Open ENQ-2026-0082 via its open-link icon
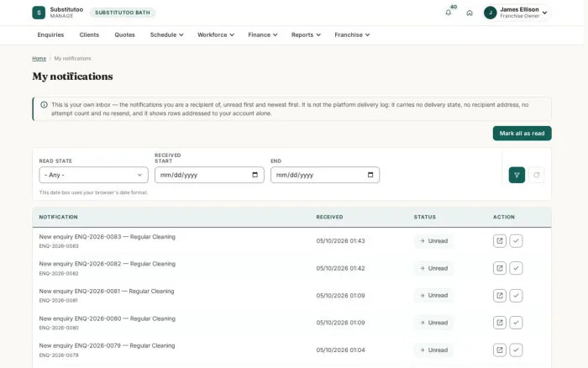 tap(500, 268)
